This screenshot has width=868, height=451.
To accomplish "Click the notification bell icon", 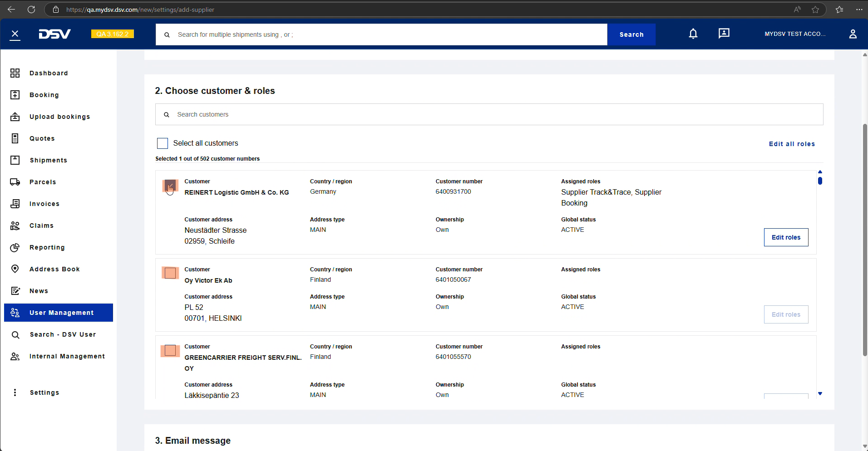I will [693, 34].
